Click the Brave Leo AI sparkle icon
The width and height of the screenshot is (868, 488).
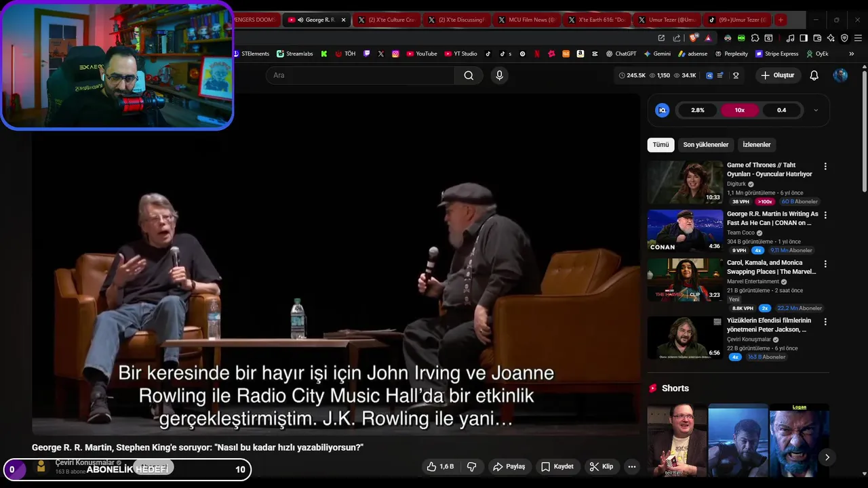point(831,38)
